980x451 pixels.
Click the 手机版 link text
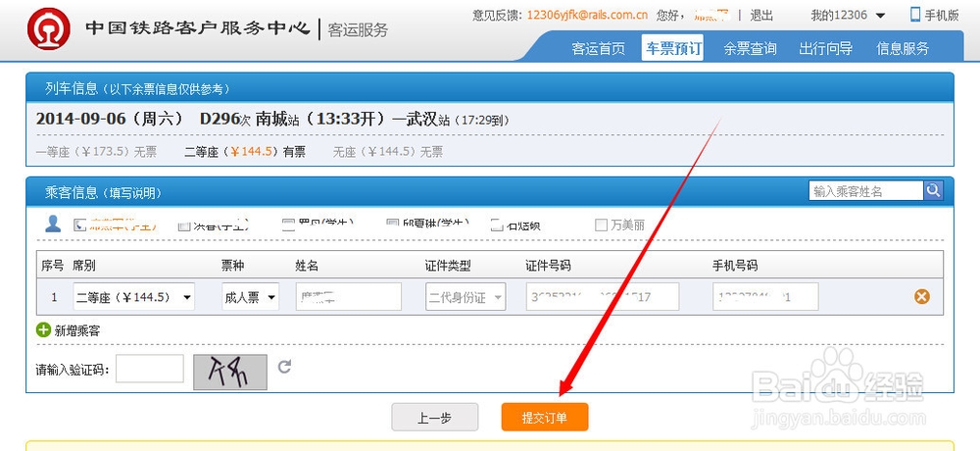(941, 16)
